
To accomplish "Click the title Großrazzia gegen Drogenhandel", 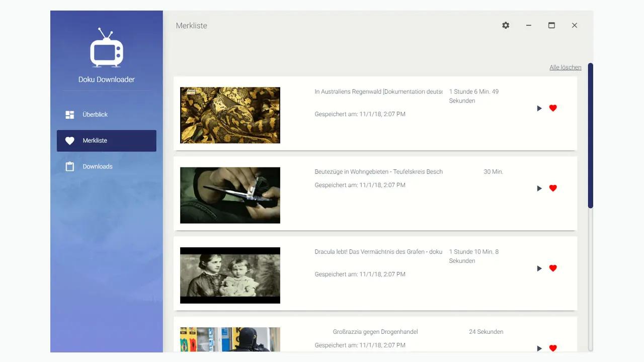I will pos(375,332).
